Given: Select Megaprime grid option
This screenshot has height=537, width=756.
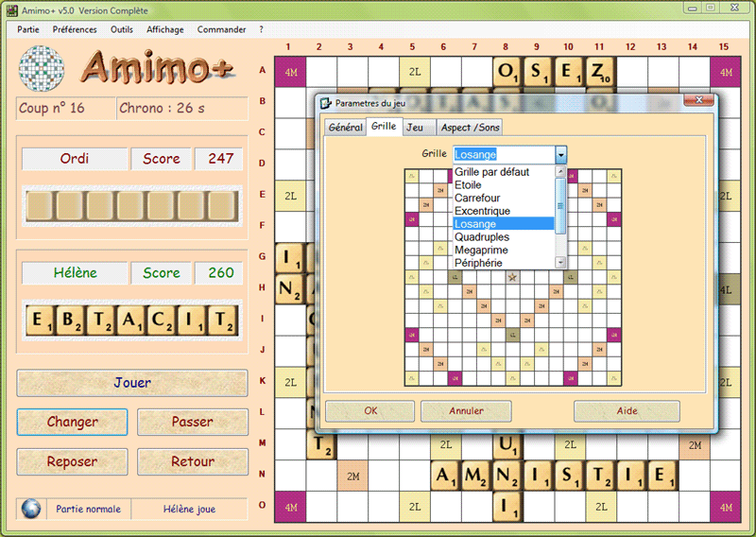Looking at the screenshot, I should 504,250.
